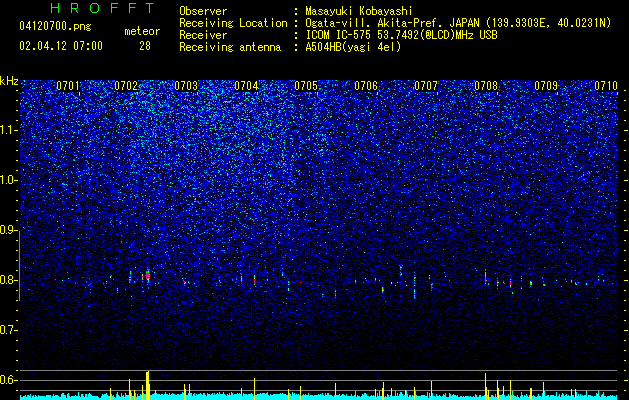Click the Observer label
629x400 pixels.
point(203,11)
